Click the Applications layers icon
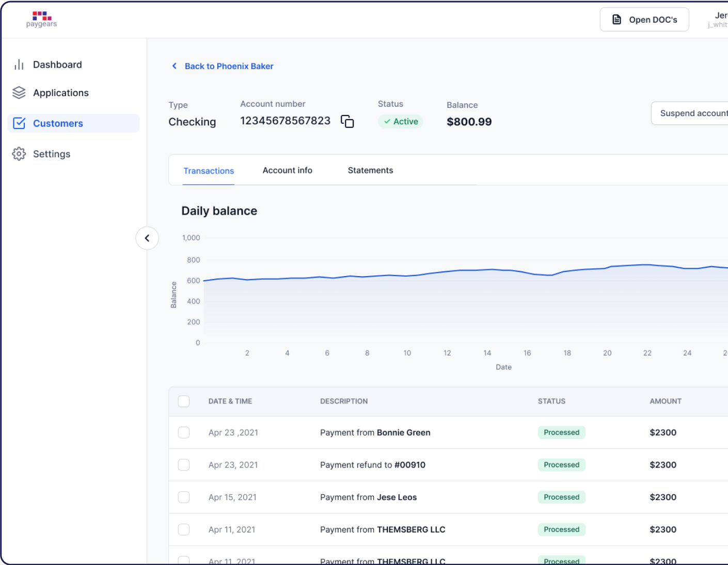The height and width of the screenshot is (565, 728). click(19, 93)
